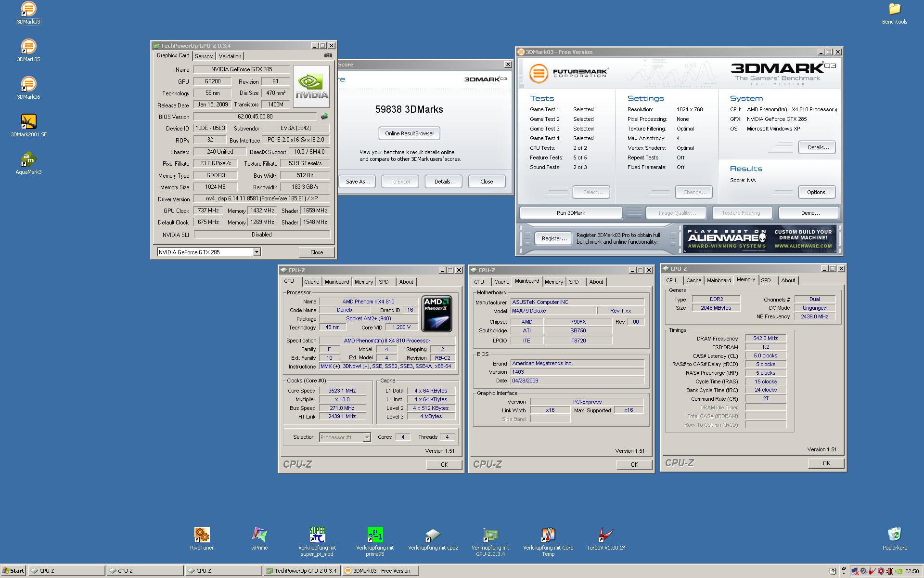This screenshot has width=924, height=578.
Task: Click the AMD Phenom II logo in CPU-Z
Action: click(436, 314)
